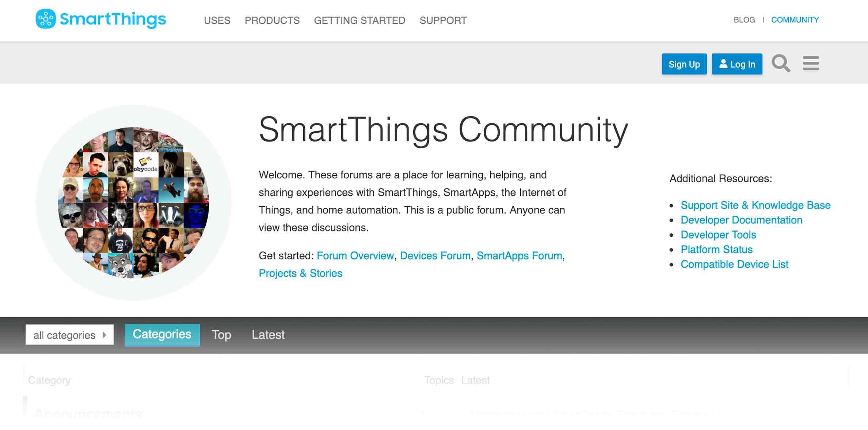
Task: Open the PRODUCTS navigation item
Action: pyautogui.click(x=272, y=20)
